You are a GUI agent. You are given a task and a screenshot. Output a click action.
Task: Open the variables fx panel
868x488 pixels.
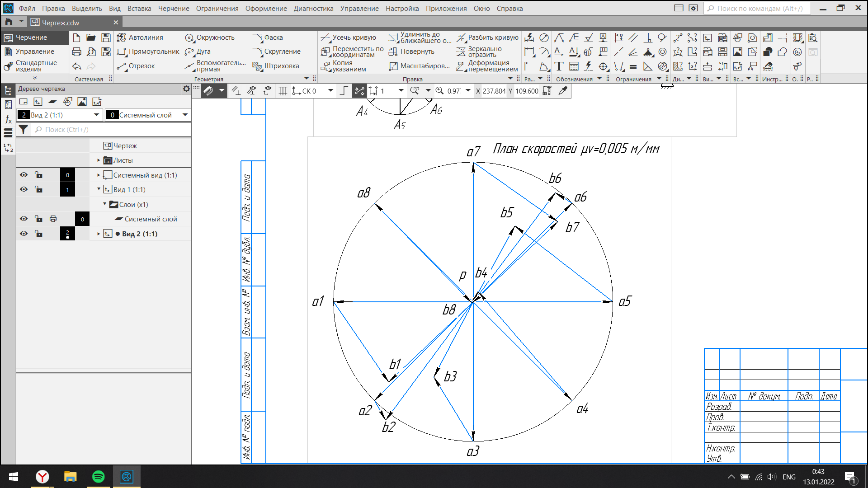pyautogui.click(x=8, y=119)
